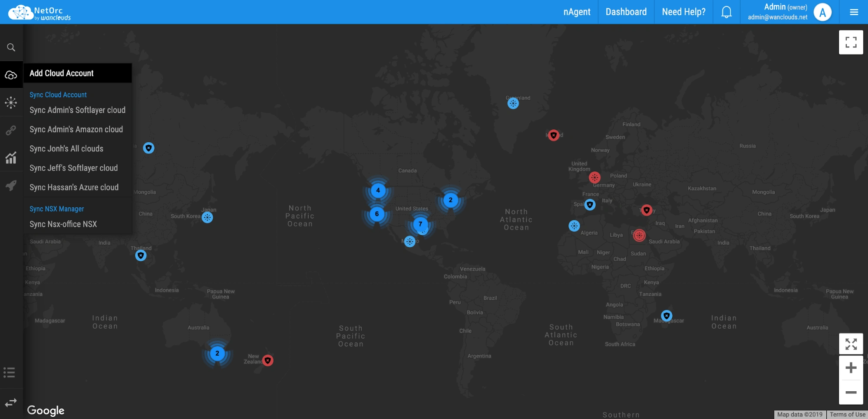This screenshot has height=419, width=868.
Task: Click the blue Spain shield marker
Action: click(590, 205)
